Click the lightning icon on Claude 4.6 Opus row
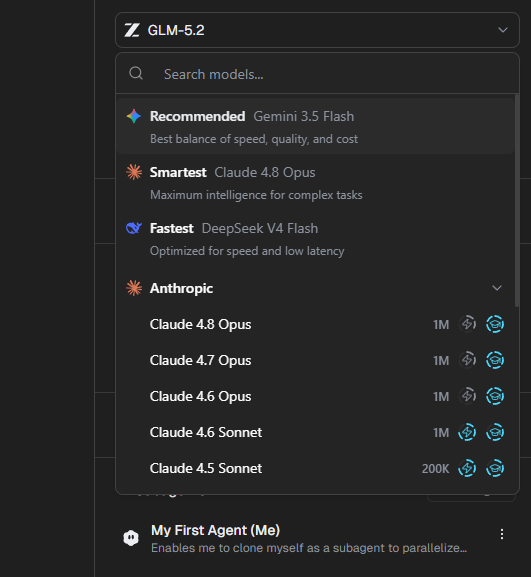Image resolution: width=531 pixels, height=577 pixels. tap(467, 396)
